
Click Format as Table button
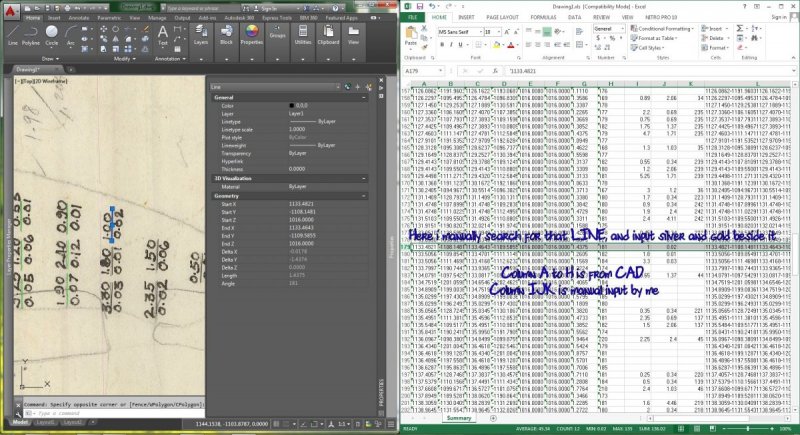click(x=654, y=38)
